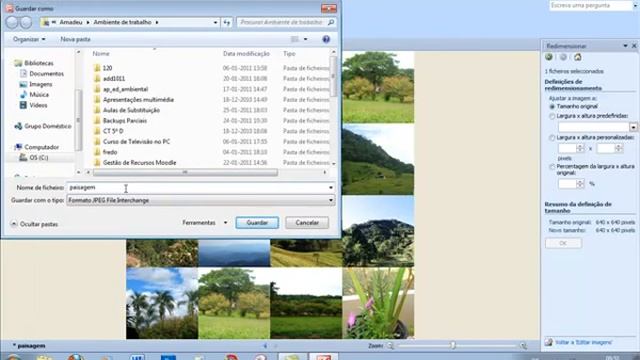Image resolution: width=640 pixels, height=360 pixels.
Task: Select the Vídeos library
Action: tap(33, 105)
